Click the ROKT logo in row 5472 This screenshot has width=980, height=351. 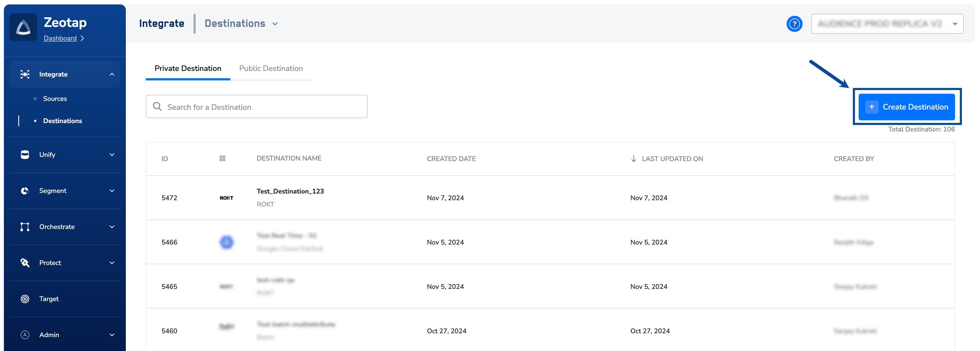click(226, 198)
